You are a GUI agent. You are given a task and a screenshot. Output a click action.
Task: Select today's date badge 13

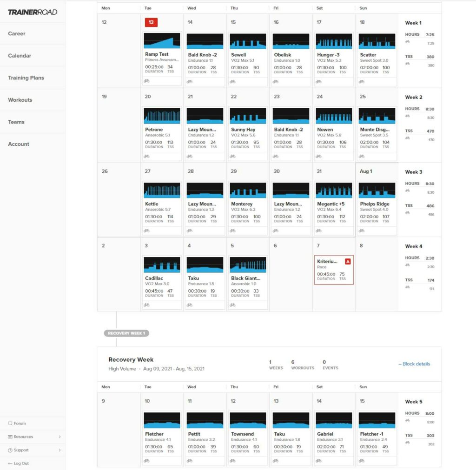pyautogui.click(x=151, y=22)
